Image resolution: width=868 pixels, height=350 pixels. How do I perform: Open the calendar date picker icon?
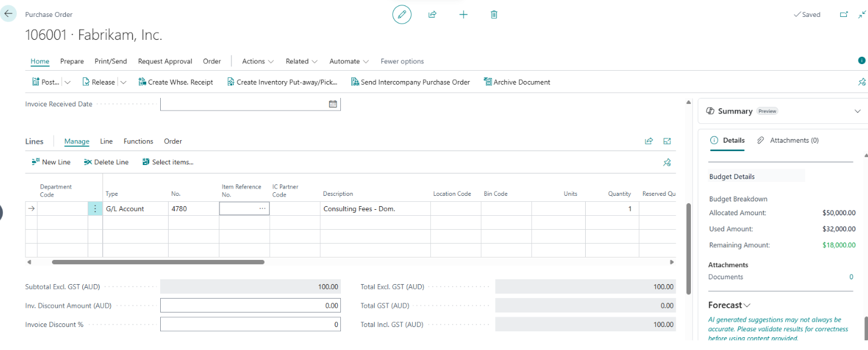pos(332,104)
